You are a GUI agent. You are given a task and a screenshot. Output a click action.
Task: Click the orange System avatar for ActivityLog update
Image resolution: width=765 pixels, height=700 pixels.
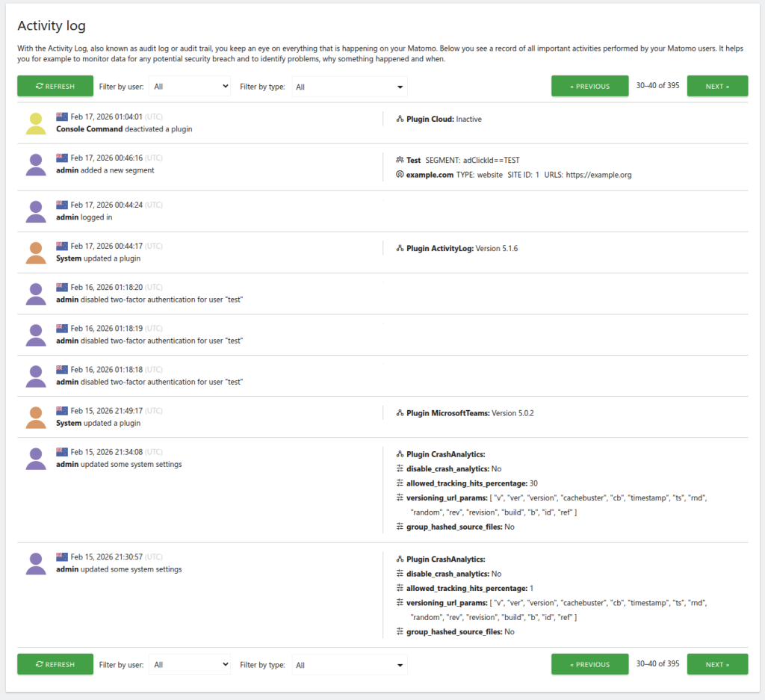(x=36, y=253)
